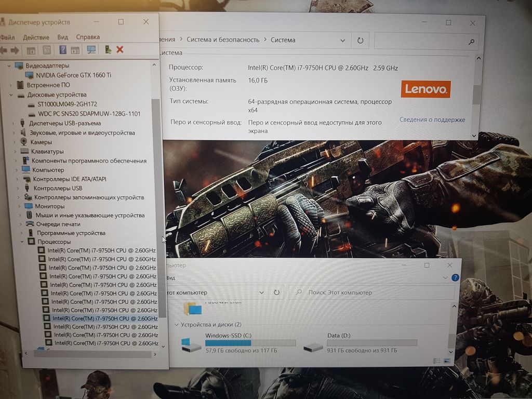Click the Refresh button in Explorer address bar

point(277,292)
